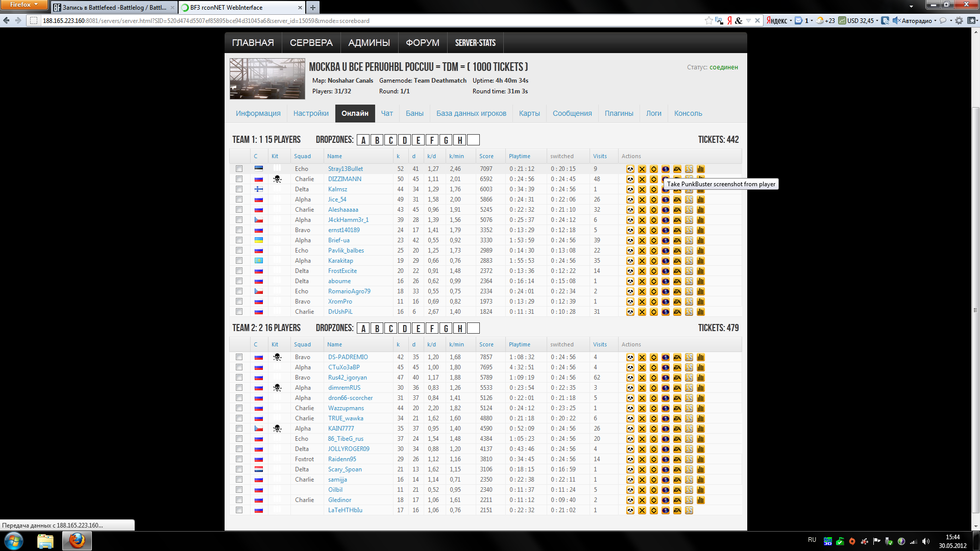Tick checkbox for Raidenn95
The width and height of the screenshot is (980, 551).
pyautogui.click(x=239, y=459)
